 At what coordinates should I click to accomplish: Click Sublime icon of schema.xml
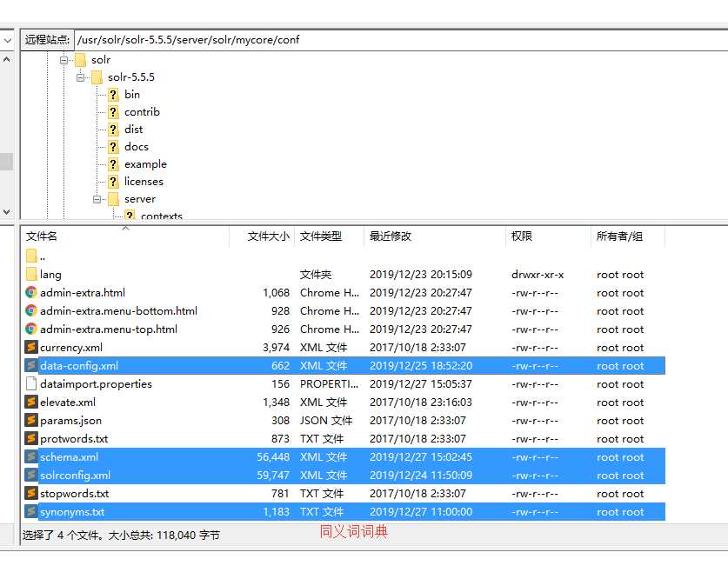(x=31, y=457)
